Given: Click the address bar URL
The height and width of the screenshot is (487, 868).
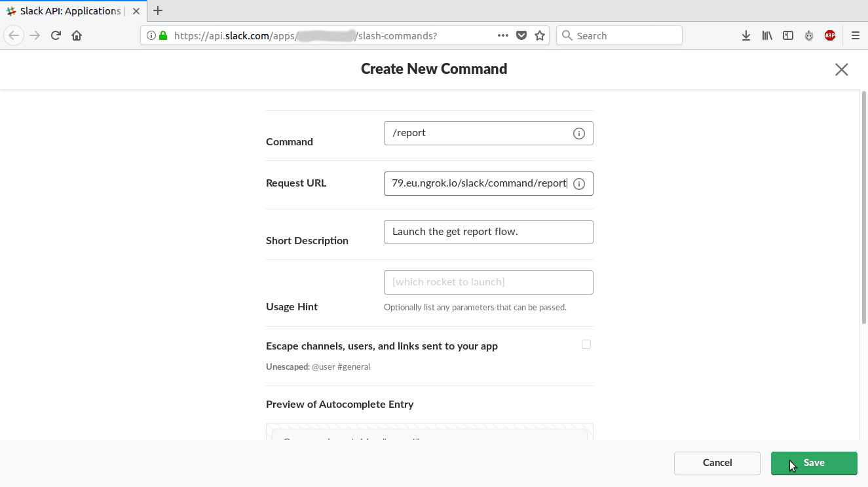Looking at the screenshot, I should click(x=305, y=35).
